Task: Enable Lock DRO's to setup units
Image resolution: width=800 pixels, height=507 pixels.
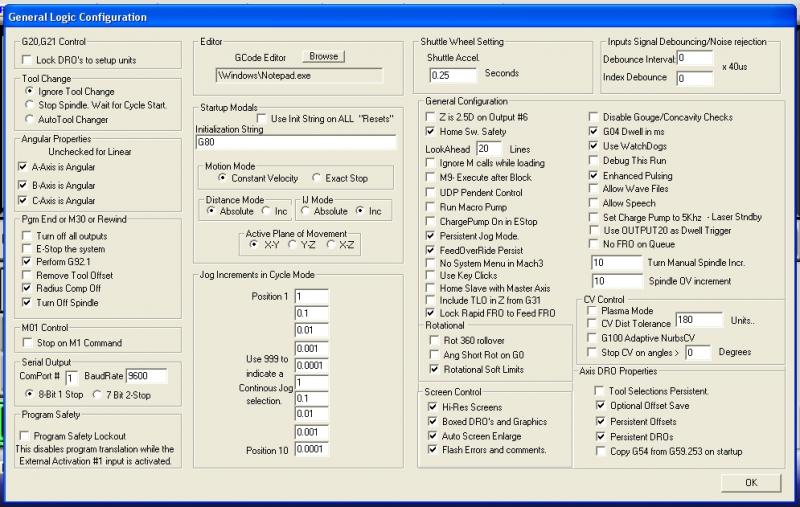Action: (x=27, y=60)
